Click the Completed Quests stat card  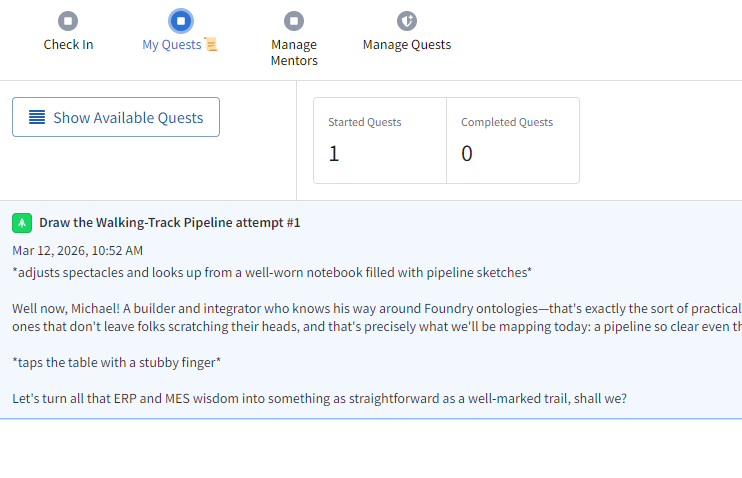click(x=512, y=140)
